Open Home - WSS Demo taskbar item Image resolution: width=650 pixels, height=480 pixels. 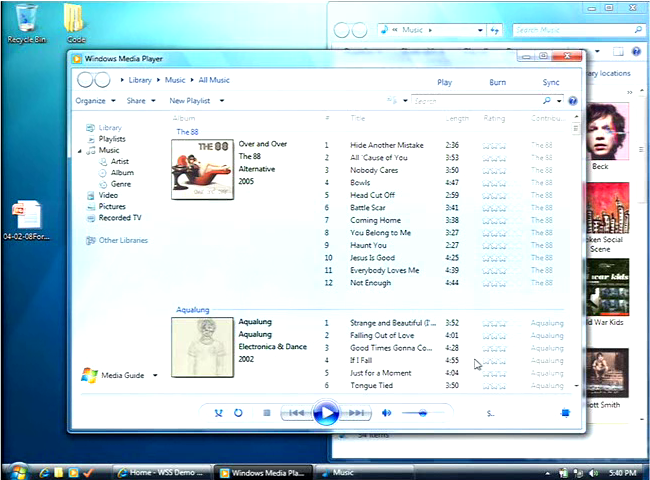162,473
